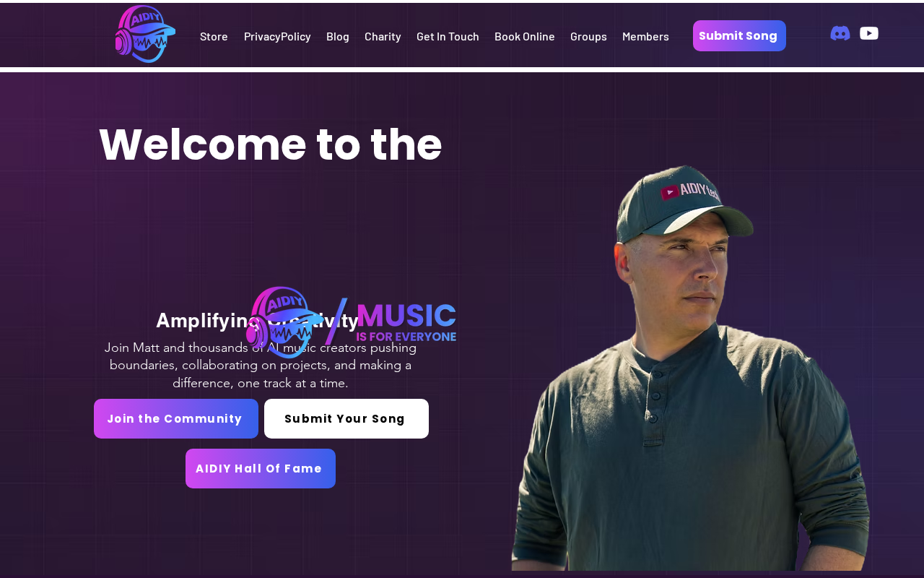Open the YouTube icon link
This screenshot has width=924, height=578.
(x=869, y=33)
